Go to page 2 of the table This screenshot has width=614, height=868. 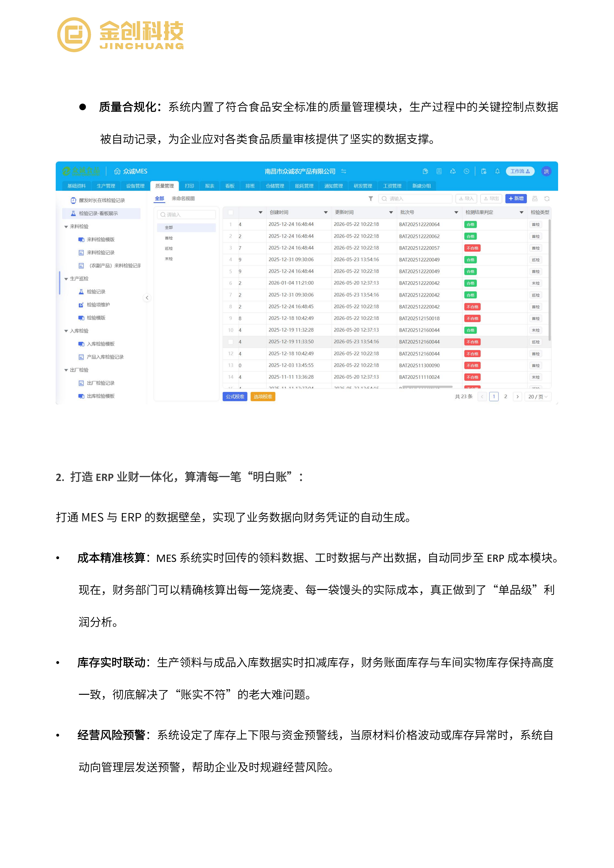[506, 396]
